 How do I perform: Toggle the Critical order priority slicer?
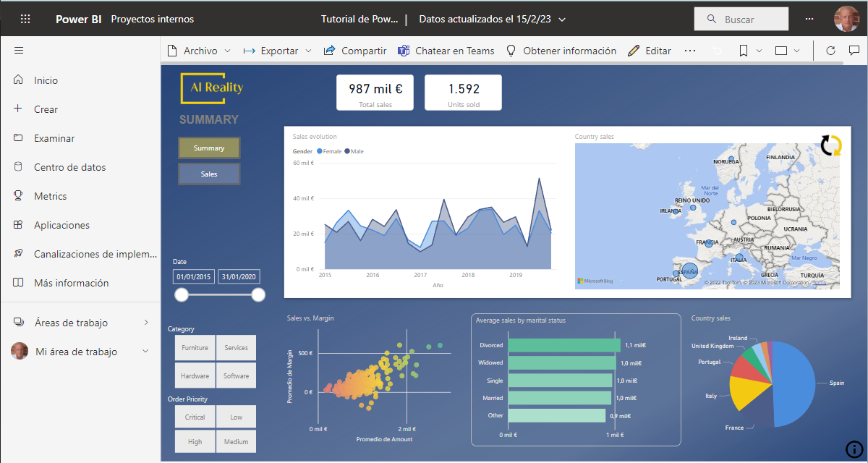[x=195, y=417]
